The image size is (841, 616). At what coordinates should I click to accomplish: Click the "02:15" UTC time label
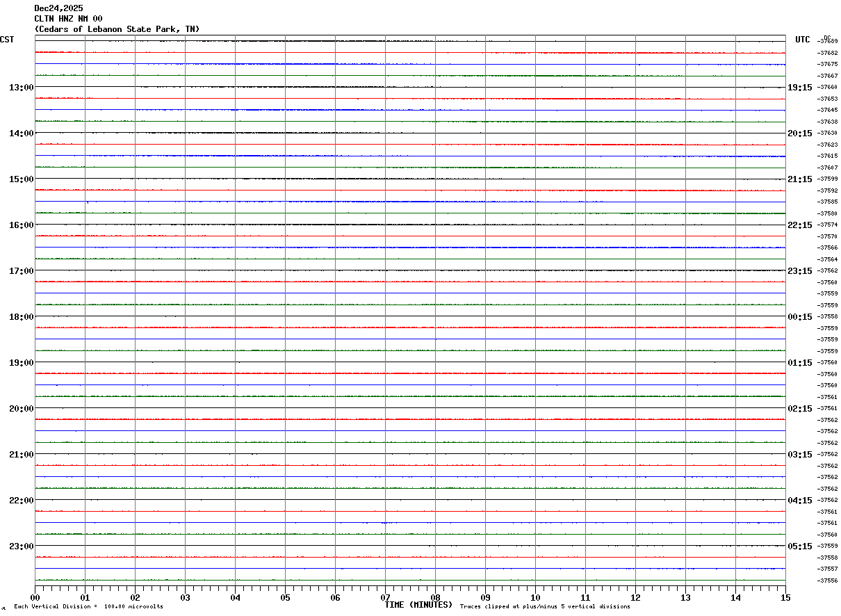(x=799, y=409)
